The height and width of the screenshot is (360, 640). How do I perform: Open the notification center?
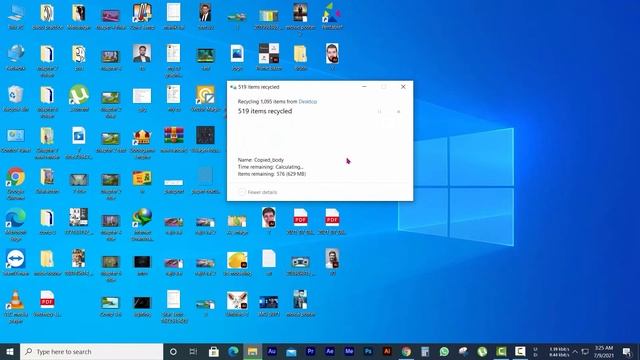pyautogui.click(x=627, y=351)
